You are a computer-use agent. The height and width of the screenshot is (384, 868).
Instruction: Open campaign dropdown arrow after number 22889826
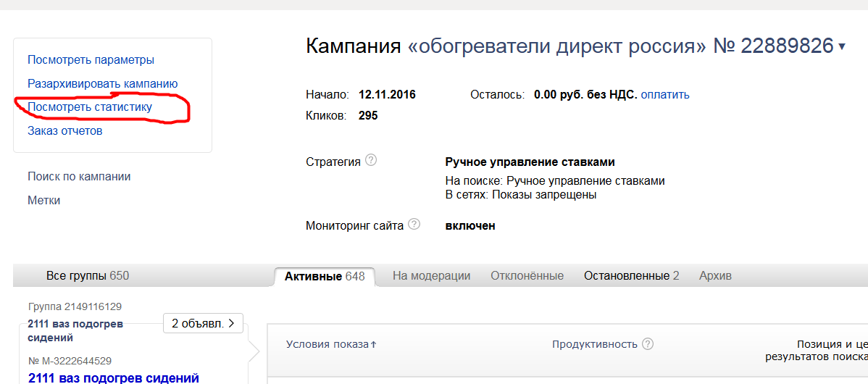pyautogui.click(x=842, y=47)
